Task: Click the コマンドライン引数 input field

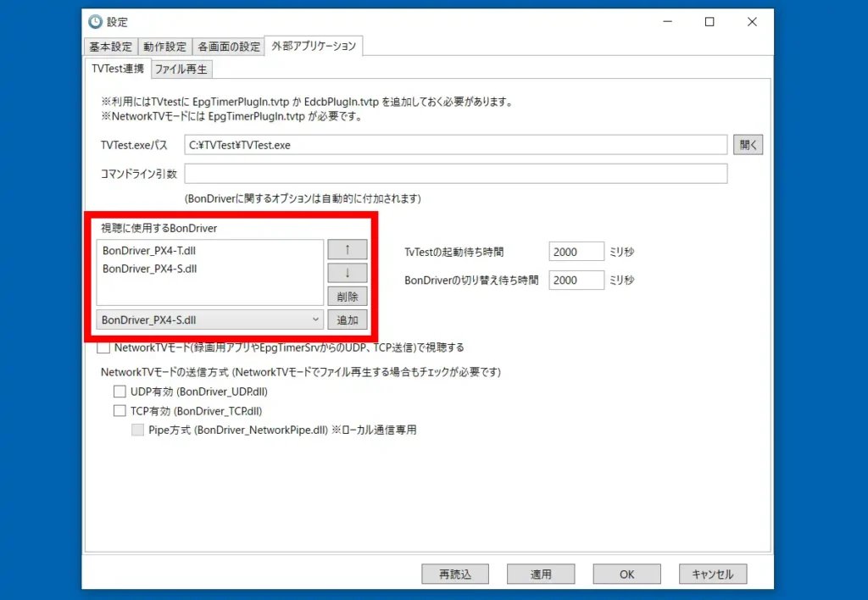Action: [456, 174]
